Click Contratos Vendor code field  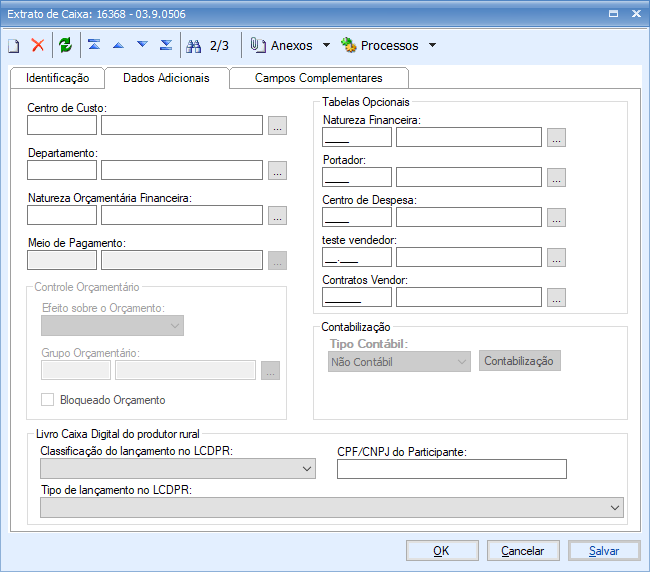click(x=357, y=297)
